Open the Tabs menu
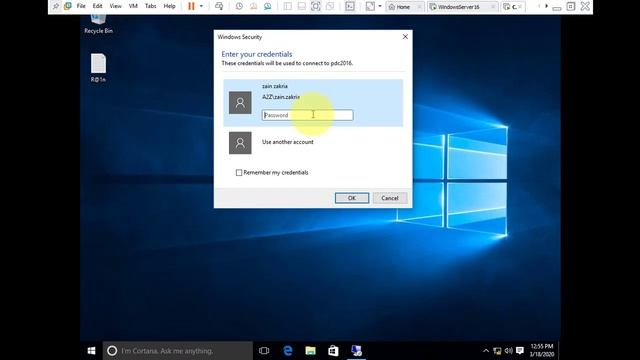This screenshot has height=360, width=640. 151,6
